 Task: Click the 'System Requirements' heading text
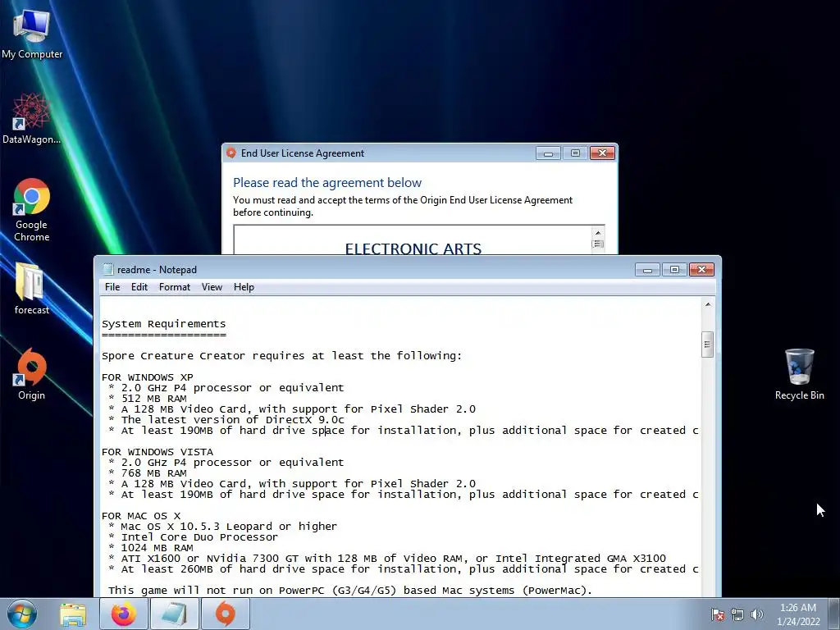[x=164, y=324]
